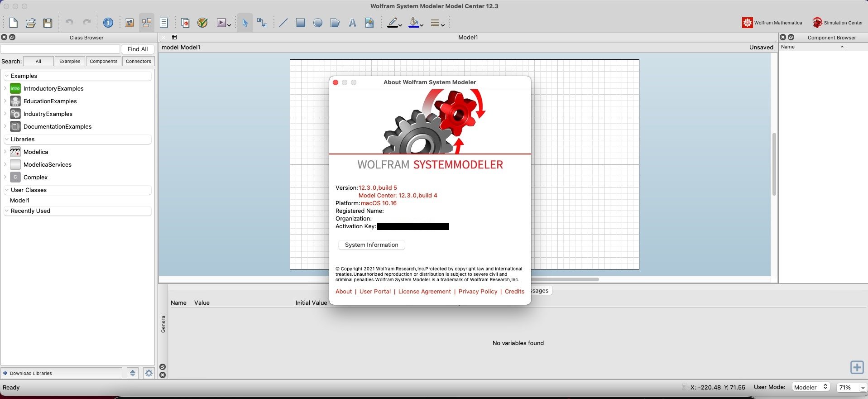Create a new model with the New icon
Screen dimensions: 868x399
13,23
